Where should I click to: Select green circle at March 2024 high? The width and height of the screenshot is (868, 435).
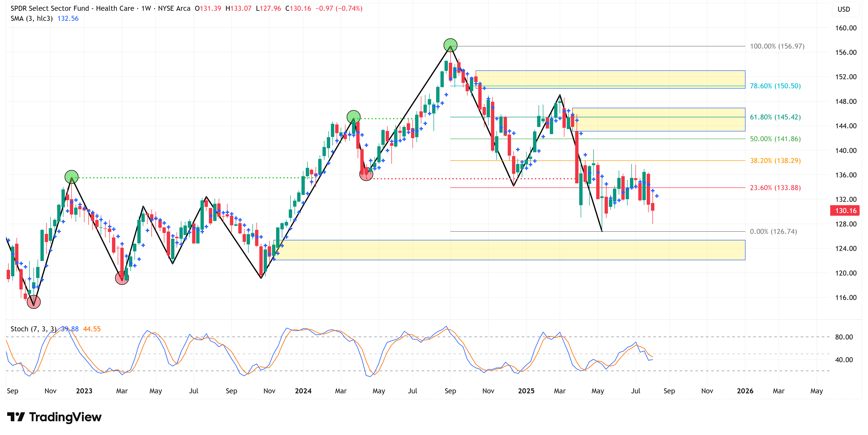[353, 117]
